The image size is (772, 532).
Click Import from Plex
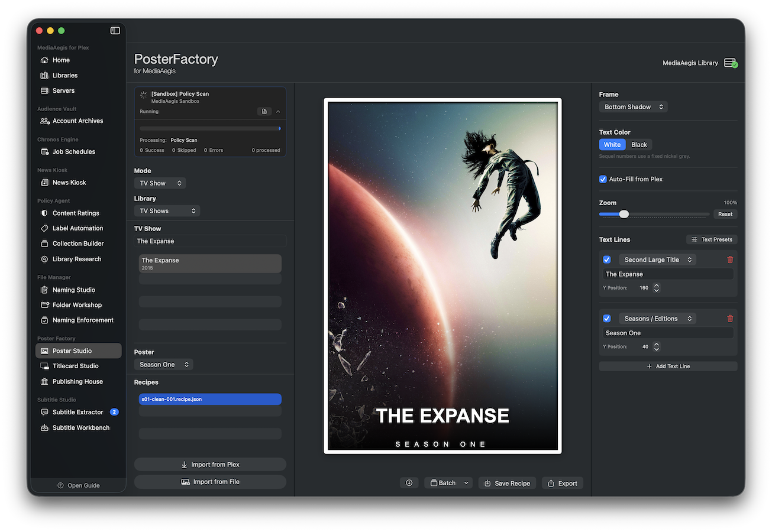tap(210, 465)
